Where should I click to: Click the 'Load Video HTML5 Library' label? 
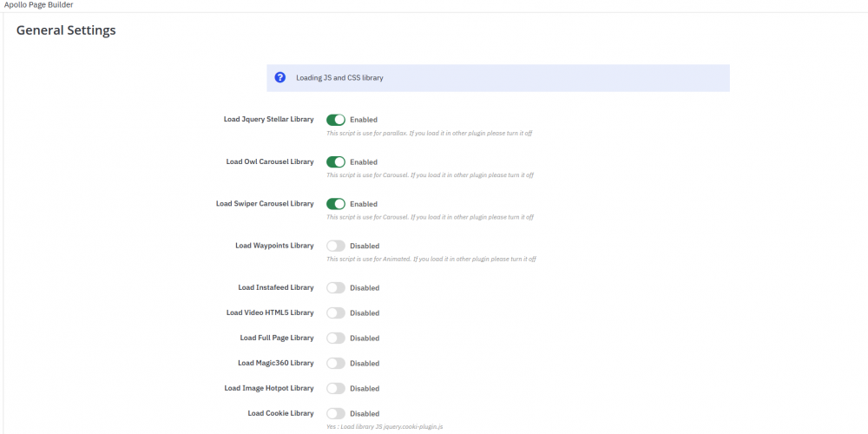[270, 312]
